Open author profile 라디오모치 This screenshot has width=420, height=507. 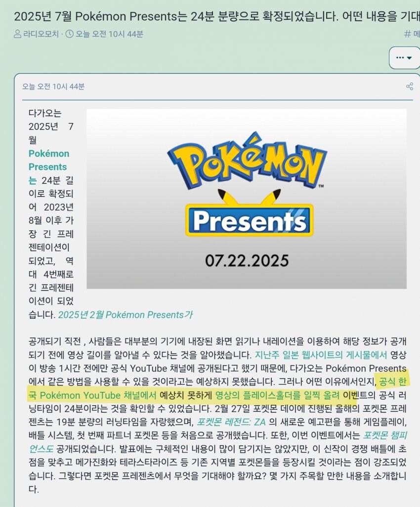click(x=41, y=34)
